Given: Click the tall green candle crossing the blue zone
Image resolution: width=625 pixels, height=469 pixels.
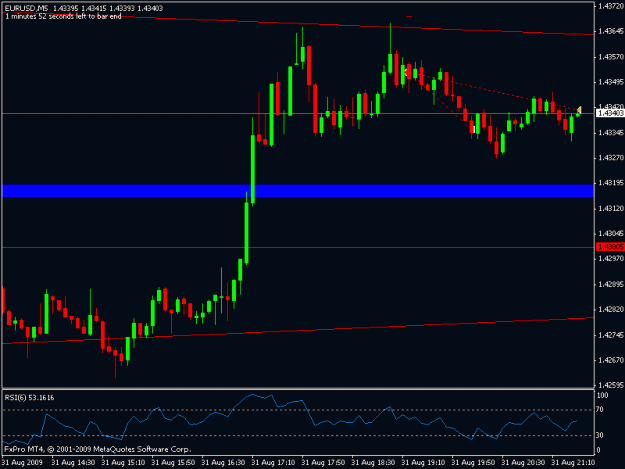Looking at the screenshot, I should pyautogui.click(x=253, y=169).
